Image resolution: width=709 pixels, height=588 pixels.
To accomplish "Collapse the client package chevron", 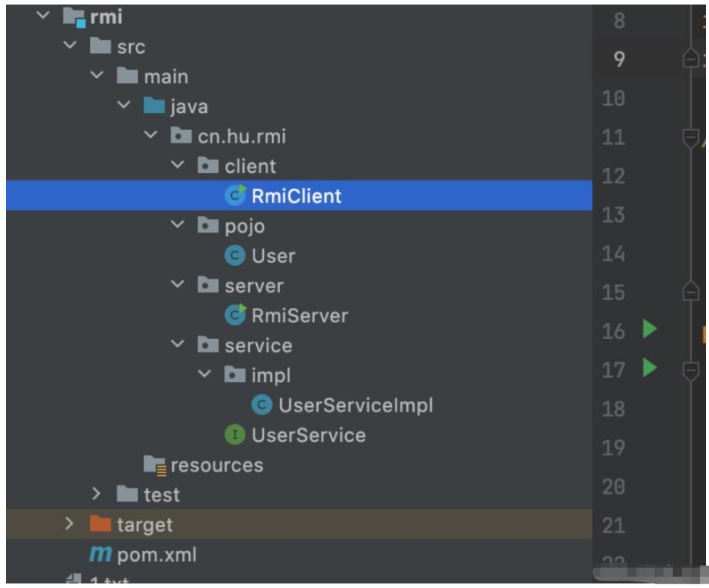I will [177, 165].
